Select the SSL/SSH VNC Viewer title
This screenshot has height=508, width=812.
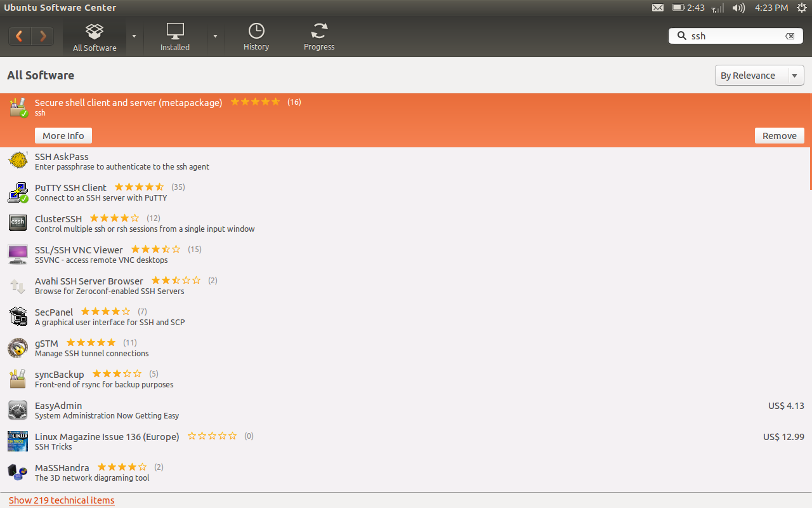click(79, 250)
